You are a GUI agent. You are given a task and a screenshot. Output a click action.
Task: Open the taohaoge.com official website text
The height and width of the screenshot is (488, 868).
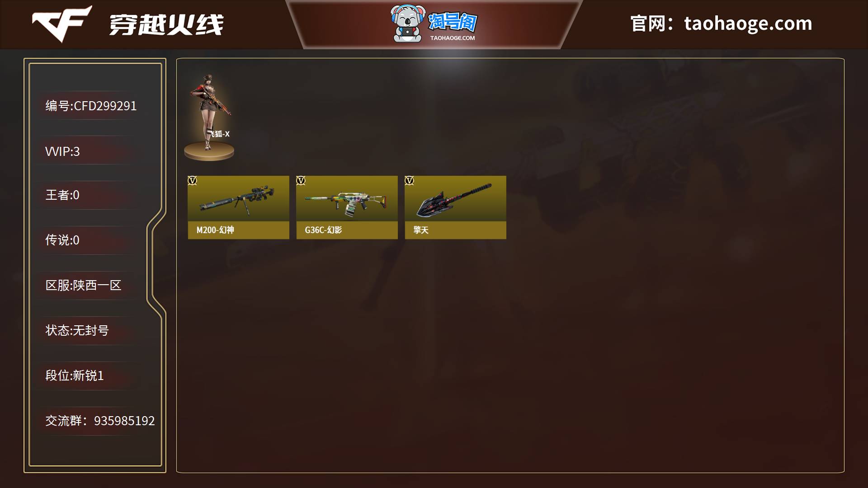748,23
